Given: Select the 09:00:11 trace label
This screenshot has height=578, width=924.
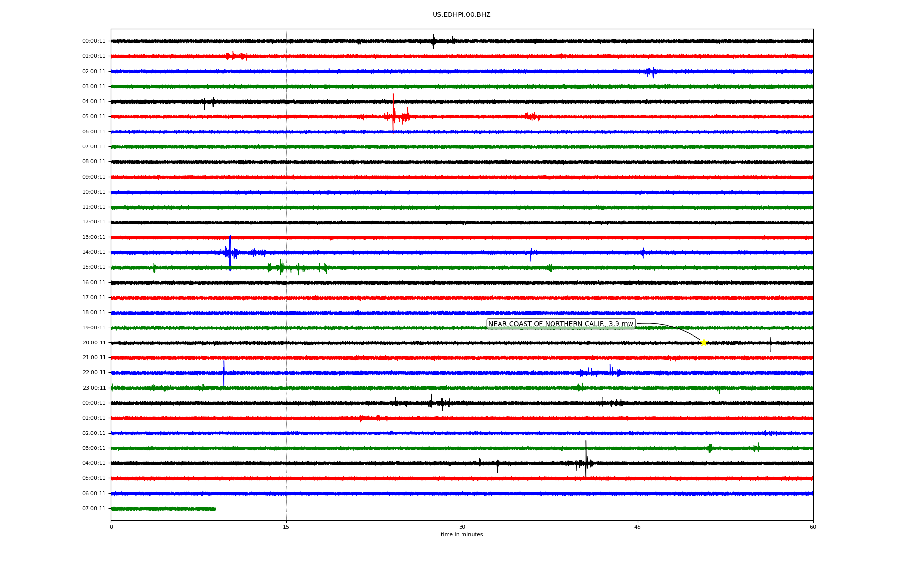Looking at the screenshot, I should point(94,177).
